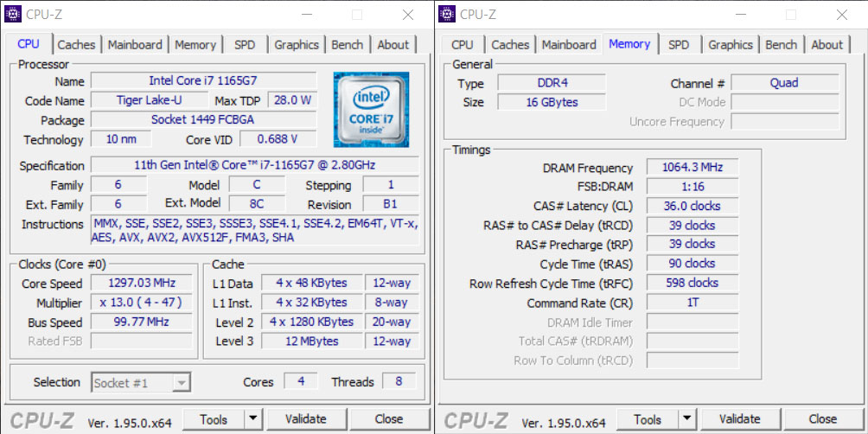This screenshot has height=434, width=868.
Task: Open Bench tab in left CPU-Z window
Action: click(347, 45)
